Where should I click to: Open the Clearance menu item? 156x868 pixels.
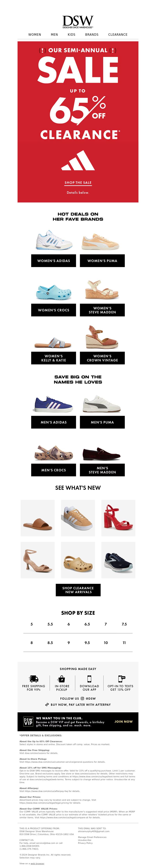pos(118,34)
